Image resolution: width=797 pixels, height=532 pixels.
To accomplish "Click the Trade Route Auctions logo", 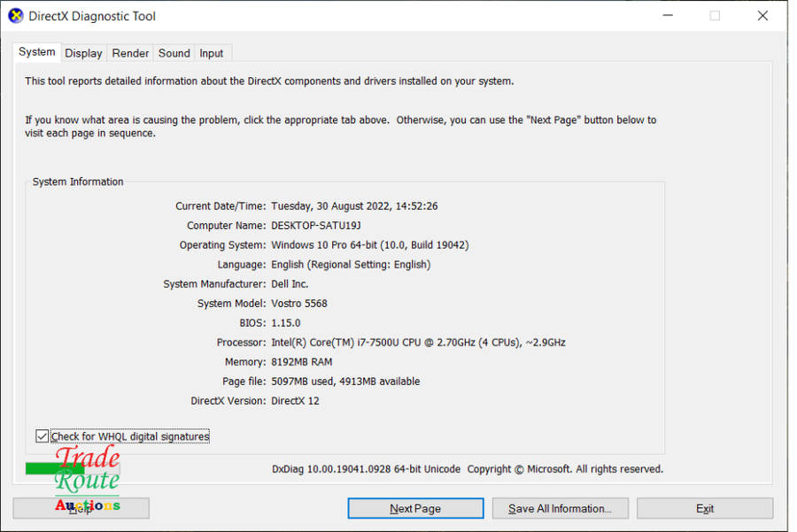I will click(x=88, y=481).
